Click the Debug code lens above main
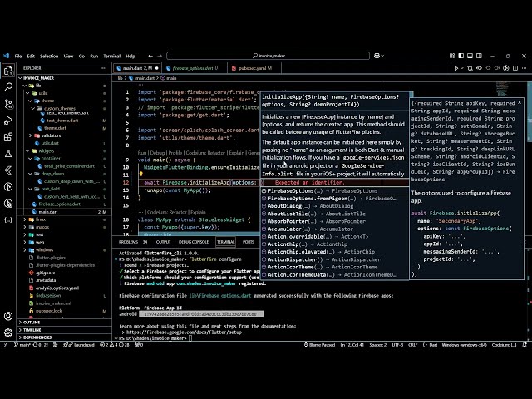 click(157, 153)
